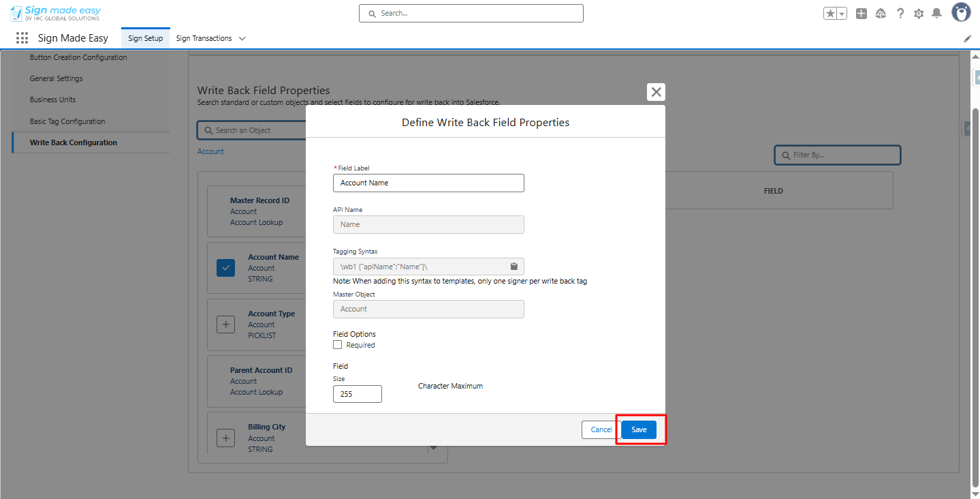The width and height of the screenshot is (980, 499).
Task: Click the FIELD column header
Action: point(774,191)
